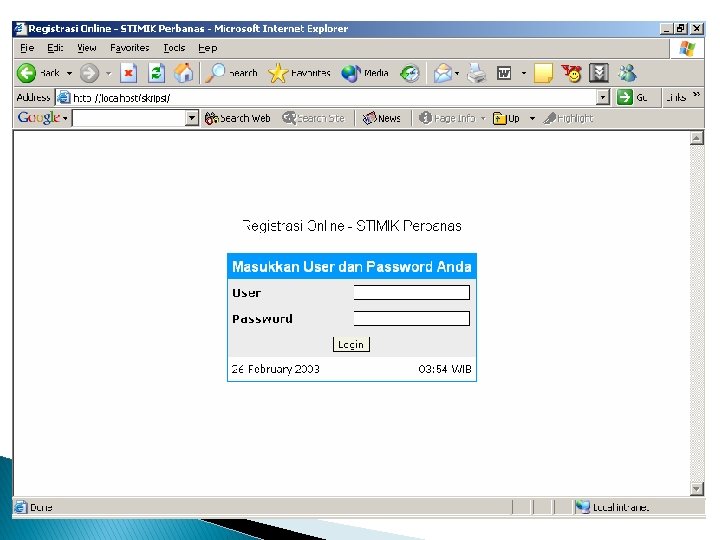Viewport: 720px width, 540px height.
Task: Open the File menu
Action: click(27, 48)
